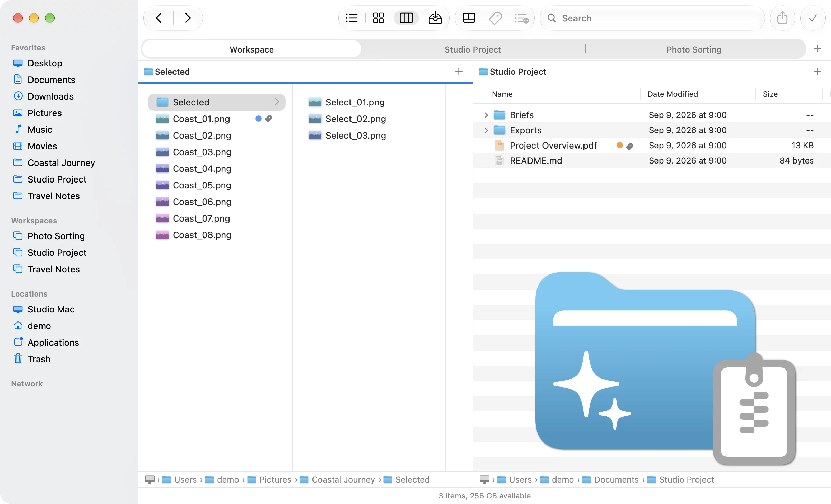831x504 pixels.
Task: Open the Studio Project tab
Action: click(x=473, y=49)
